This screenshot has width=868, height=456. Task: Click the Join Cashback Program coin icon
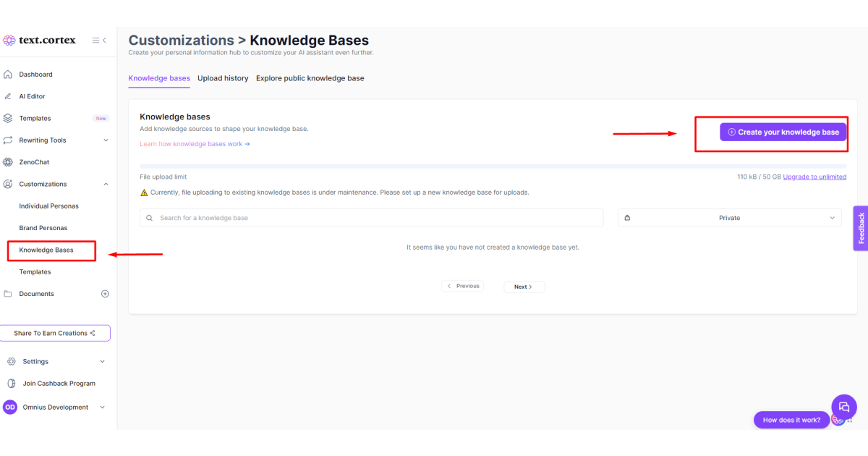coord(11,384)
